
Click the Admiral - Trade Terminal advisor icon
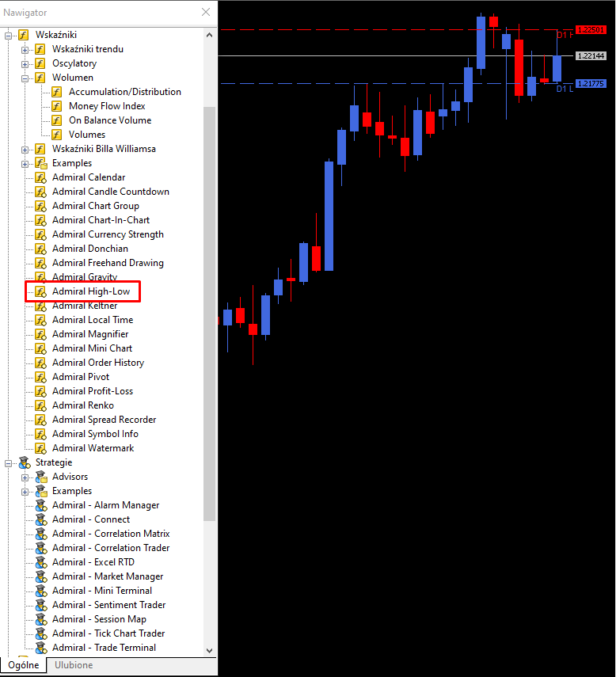(x=41, y=648)
